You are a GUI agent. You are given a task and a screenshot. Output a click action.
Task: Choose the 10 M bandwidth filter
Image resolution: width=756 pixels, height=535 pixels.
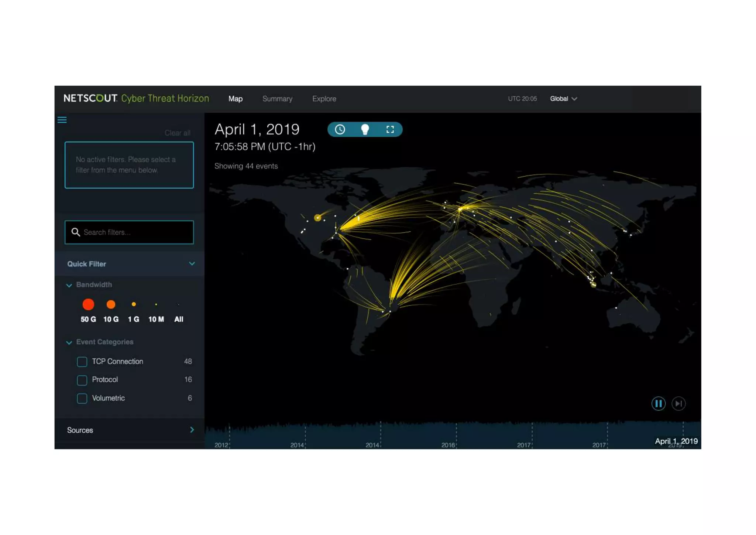[156, 305]
